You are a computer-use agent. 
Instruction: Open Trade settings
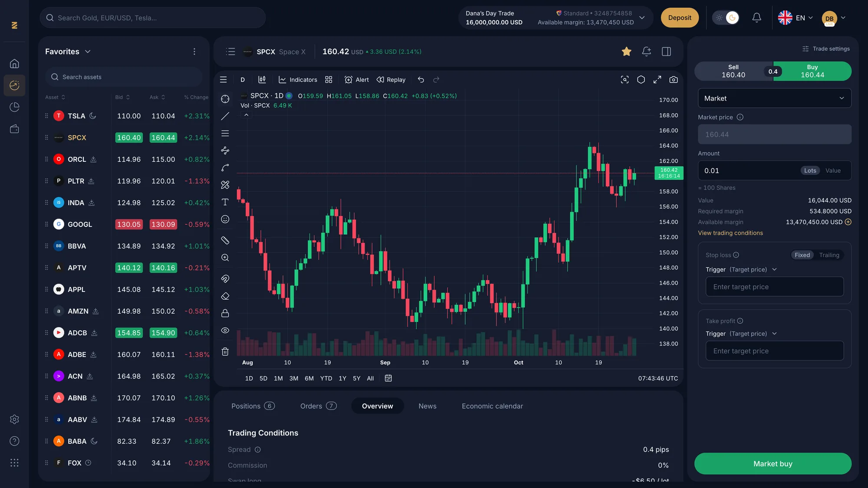click(826, 49)
